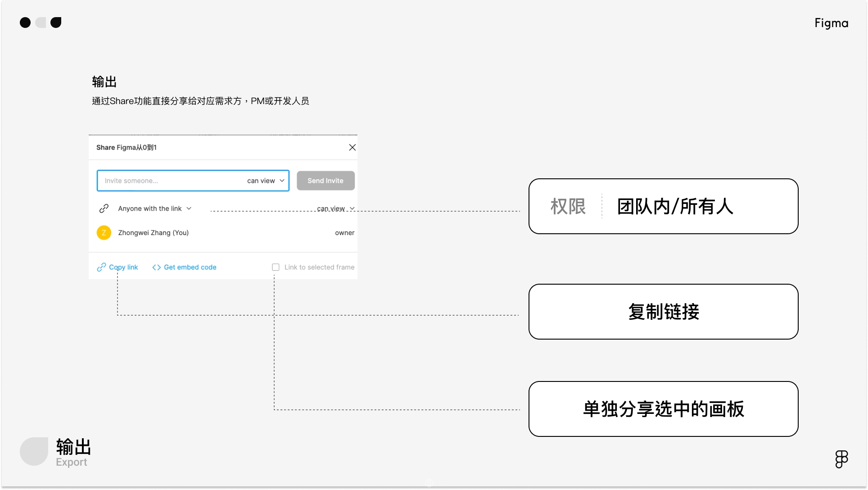The width and height of the screenshot is (868, 490).
Task: Expand the 'Anyone with the link' dropdown
Action: (155, 209)
